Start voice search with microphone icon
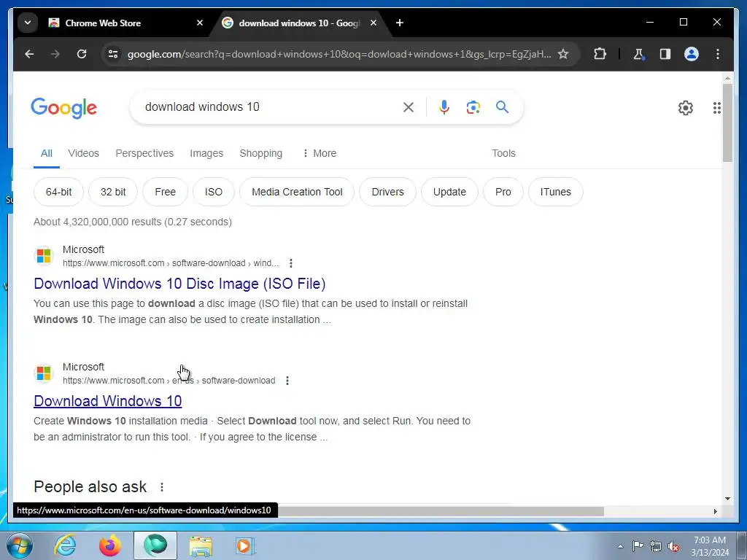747x560 pixels. (x=444, y=107)
